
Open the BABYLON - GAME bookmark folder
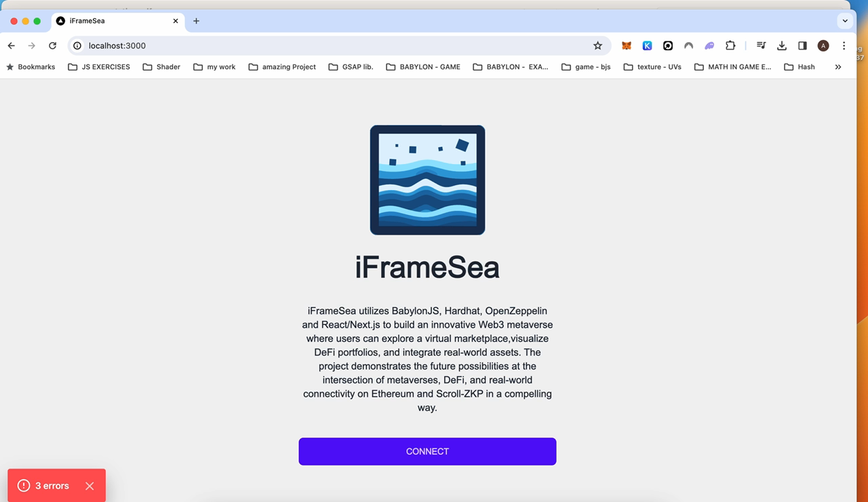point(423,66)
